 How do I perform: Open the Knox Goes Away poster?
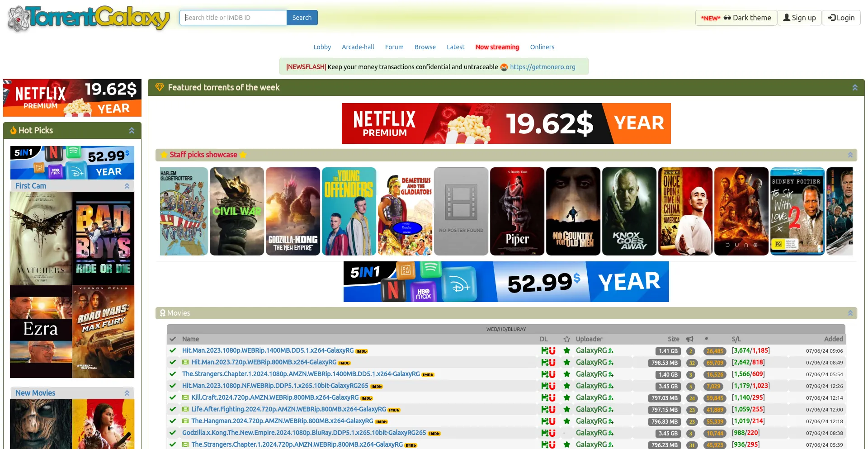(629, 211)
